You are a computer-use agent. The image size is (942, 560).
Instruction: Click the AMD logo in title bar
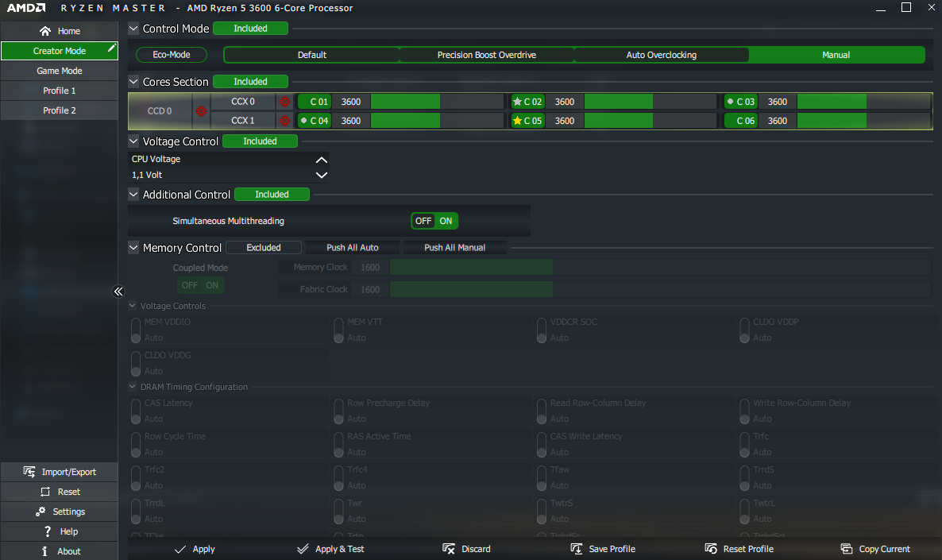(26, 8)
